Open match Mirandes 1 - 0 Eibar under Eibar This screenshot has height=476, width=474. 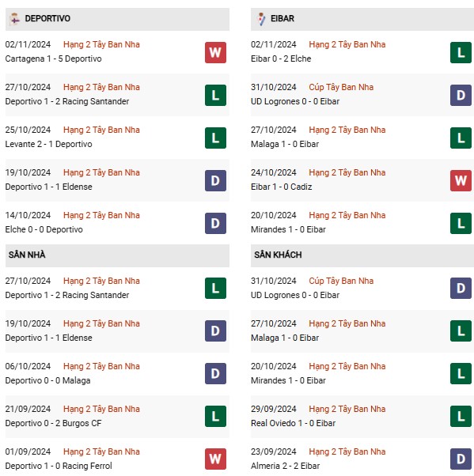click(x=288, y=229)
